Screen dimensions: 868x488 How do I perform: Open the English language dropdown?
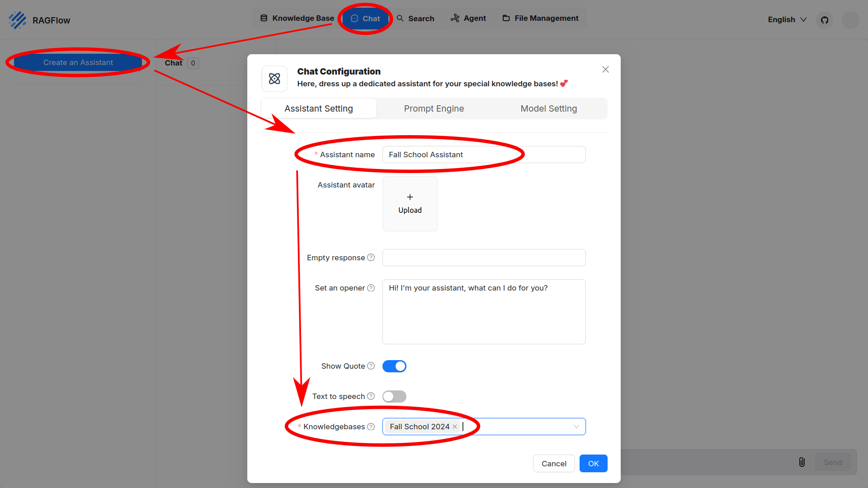787,19
